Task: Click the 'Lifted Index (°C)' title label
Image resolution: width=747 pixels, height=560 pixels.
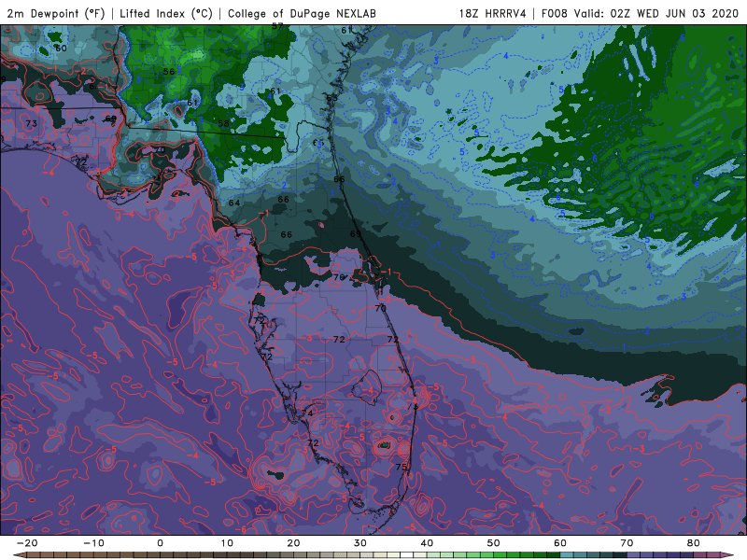Action: 166,13
